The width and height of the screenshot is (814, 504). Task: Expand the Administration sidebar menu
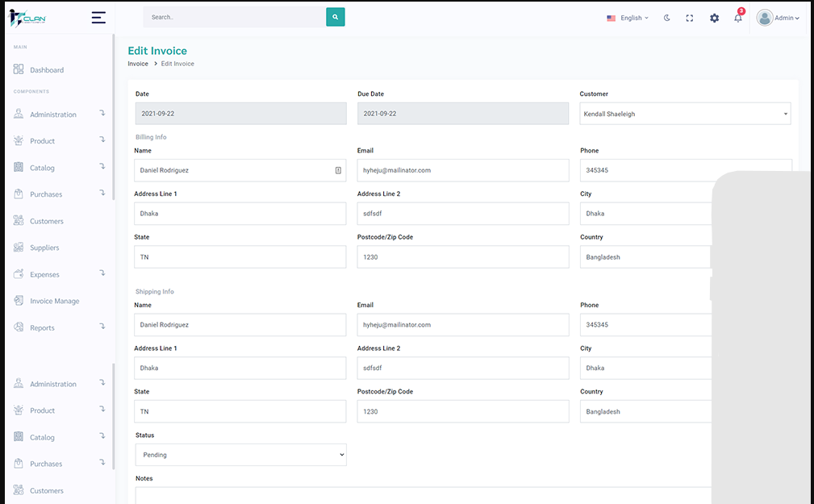click(53, 115)
